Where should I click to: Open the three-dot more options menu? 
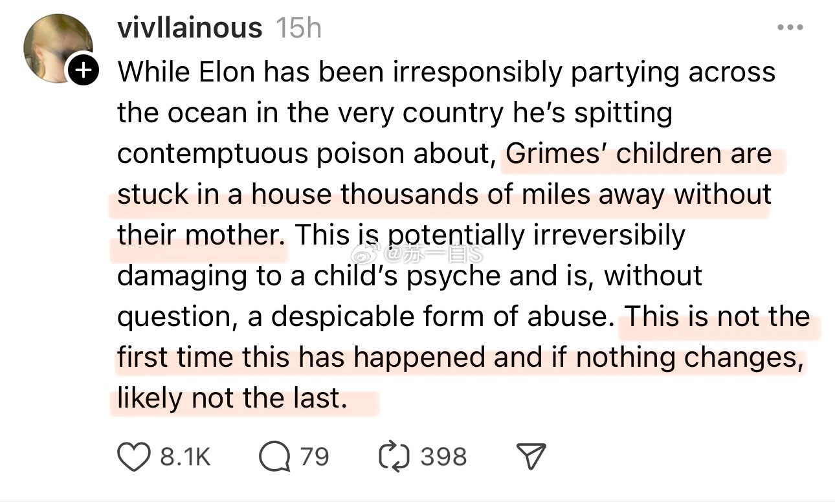tap(790, 28)
